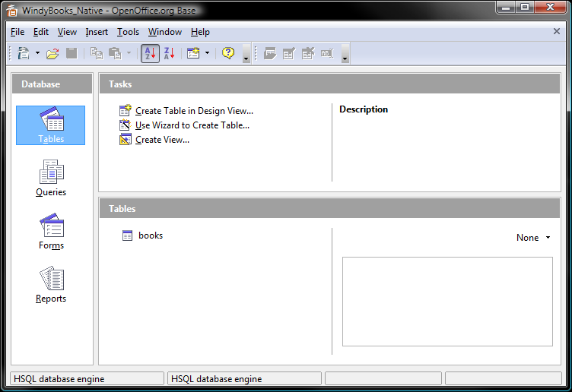Select the 'books' table in the list
Viewport: 572px width, 392px height.
coord(150,236)
